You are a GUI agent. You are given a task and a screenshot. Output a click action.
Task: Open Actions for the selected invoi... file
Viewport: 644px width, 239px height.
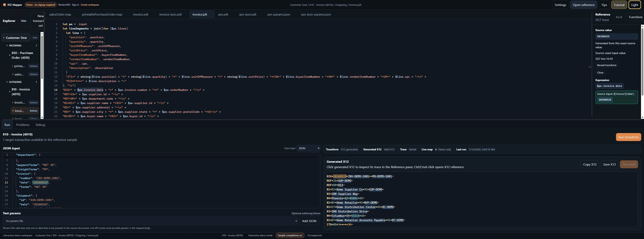pos(34,111)
